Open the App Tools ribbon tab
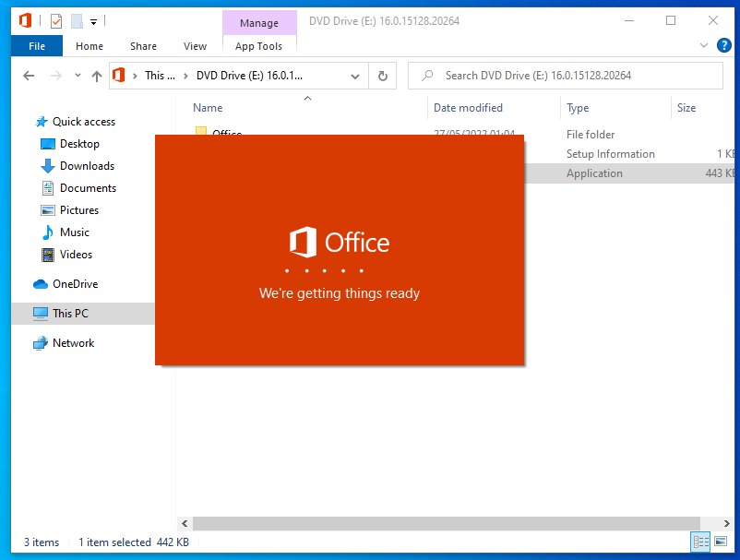This screenshot has width=740, height=560. coord(258,46)
